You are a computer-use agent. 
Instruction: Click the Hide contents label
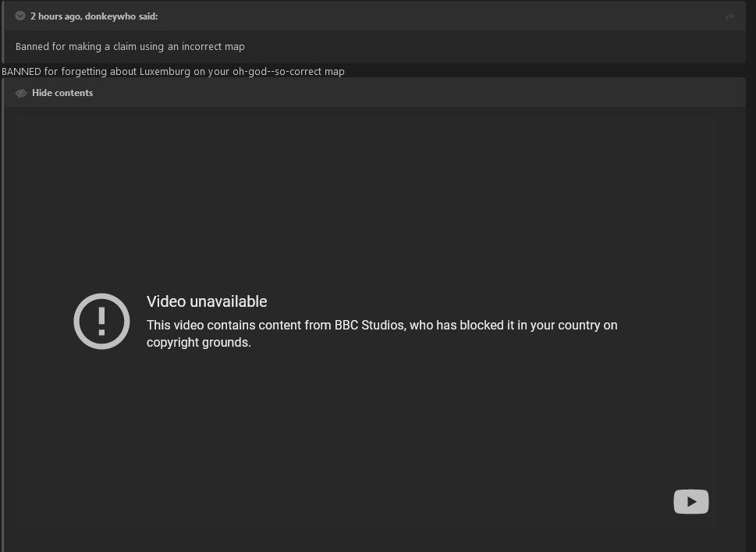[x=62, y=93]
